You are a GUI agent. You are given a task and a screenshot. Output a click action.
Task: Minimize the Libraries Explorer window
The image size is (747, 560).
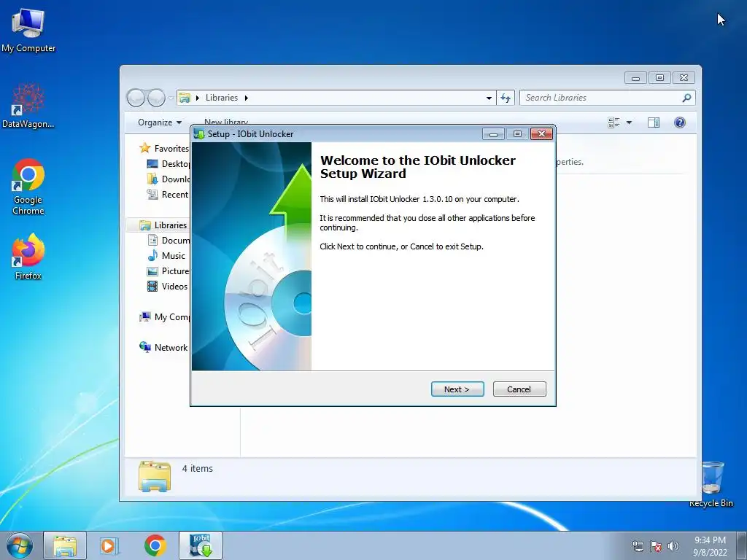(635, 77)
